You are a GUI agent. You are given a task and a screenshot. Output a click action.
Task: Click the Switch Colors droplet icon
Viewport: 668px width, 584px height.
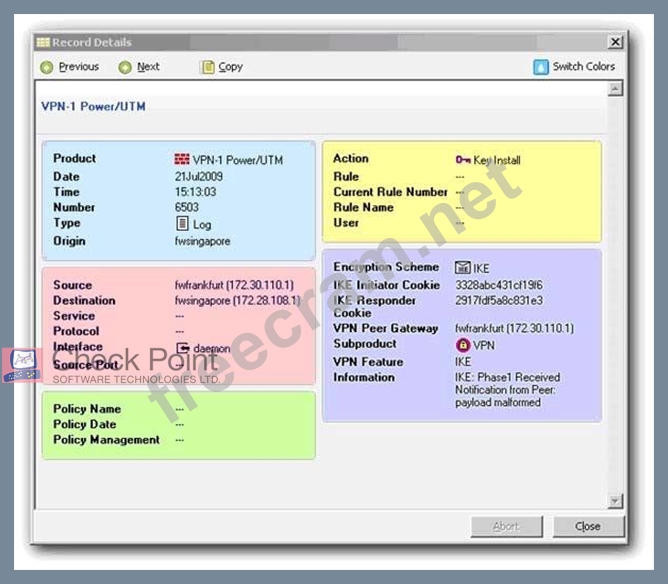pos(541,67)
